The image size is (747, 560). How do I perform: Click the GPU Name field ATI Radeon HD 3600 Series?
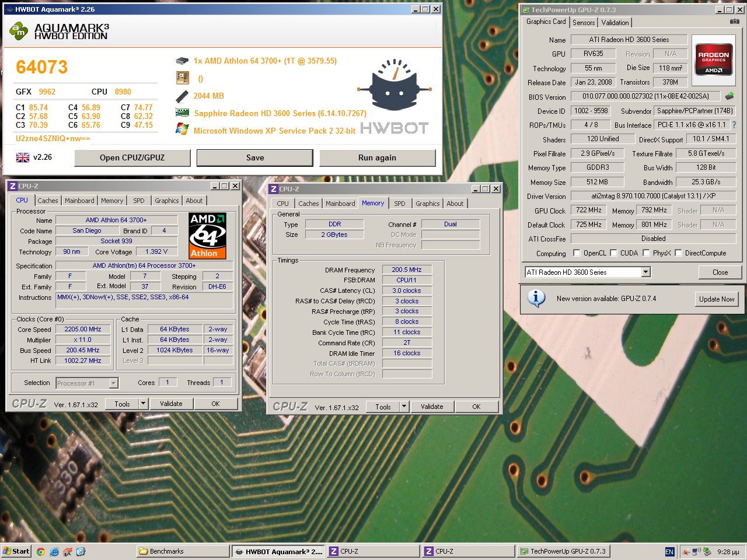pyautogui.click(x=629, y=40)
